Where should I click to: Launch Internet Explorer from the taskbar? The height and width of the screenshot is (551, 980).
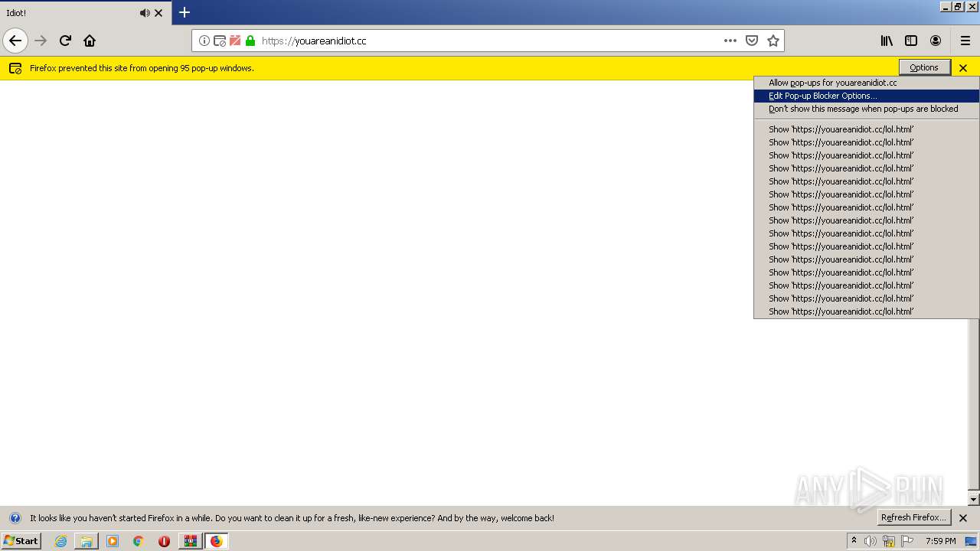(x=60, y=541)
